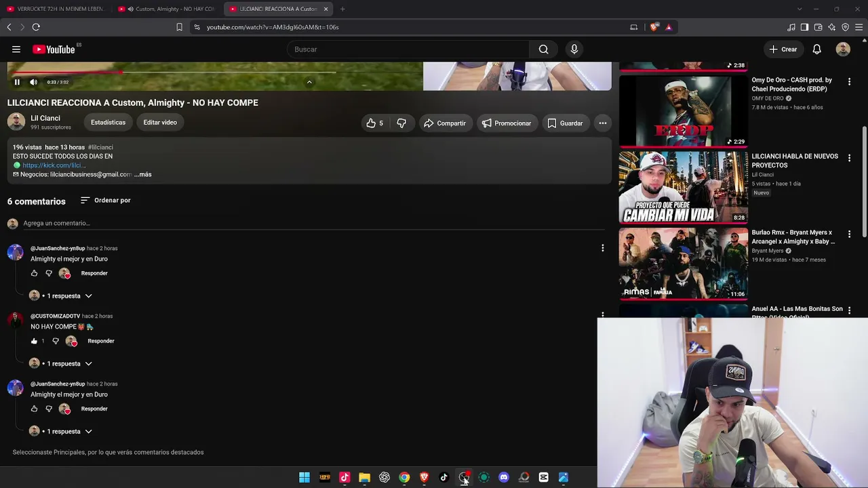
Task: Open the YouTube notifications bell
Action: click(817, 49)
